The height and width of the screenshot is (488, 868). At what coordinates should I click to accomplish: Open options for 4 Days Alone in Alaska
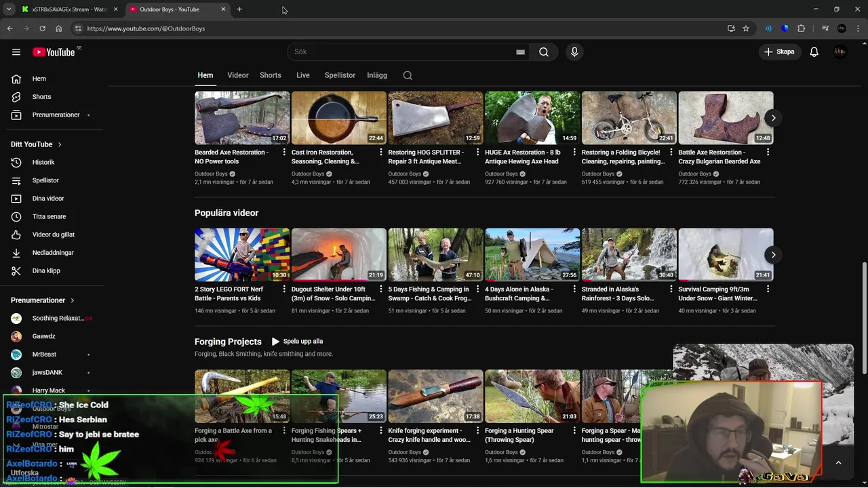[574, 289]
